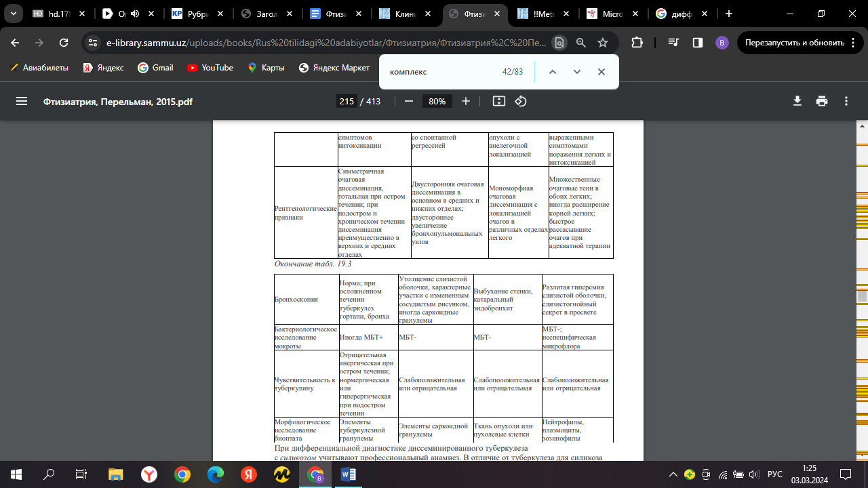The width and height of the screenshot is (868, 488).
Task: Open the Windows Start menu
Action: (x=16, y=474)
